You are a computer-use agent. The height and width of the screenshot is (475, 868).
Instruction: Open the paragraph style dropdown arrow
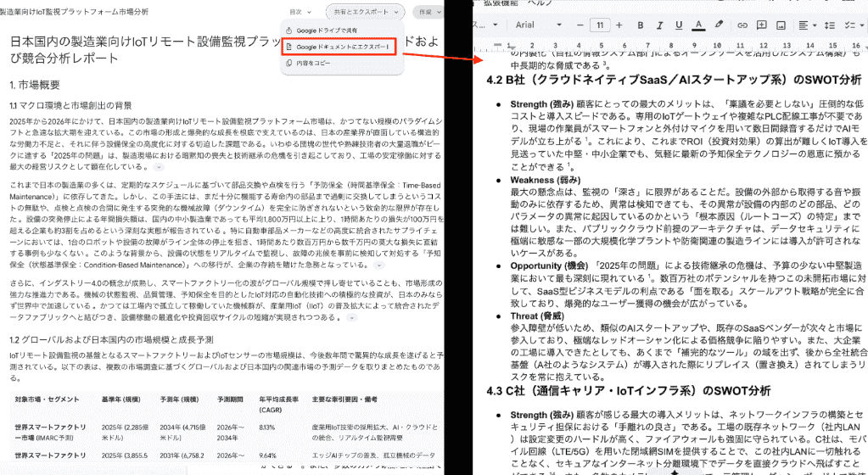point(495,25)
